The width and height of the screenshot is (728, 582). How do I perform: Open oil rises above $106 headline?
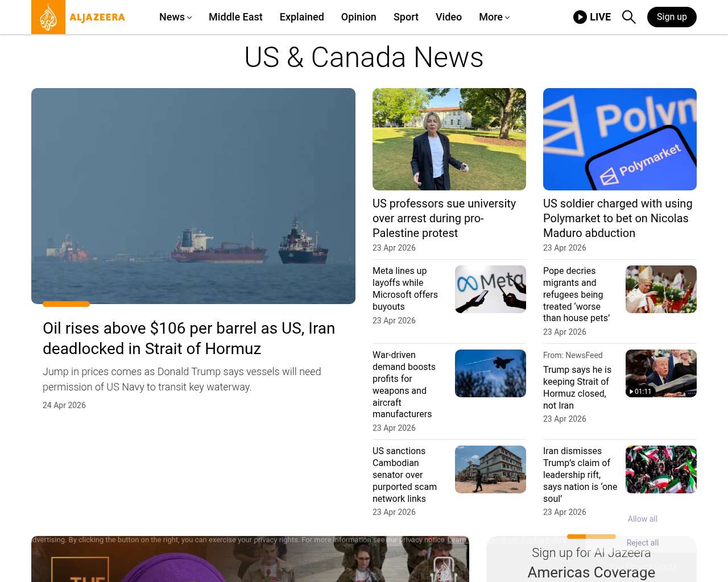(x=189, y=338)
